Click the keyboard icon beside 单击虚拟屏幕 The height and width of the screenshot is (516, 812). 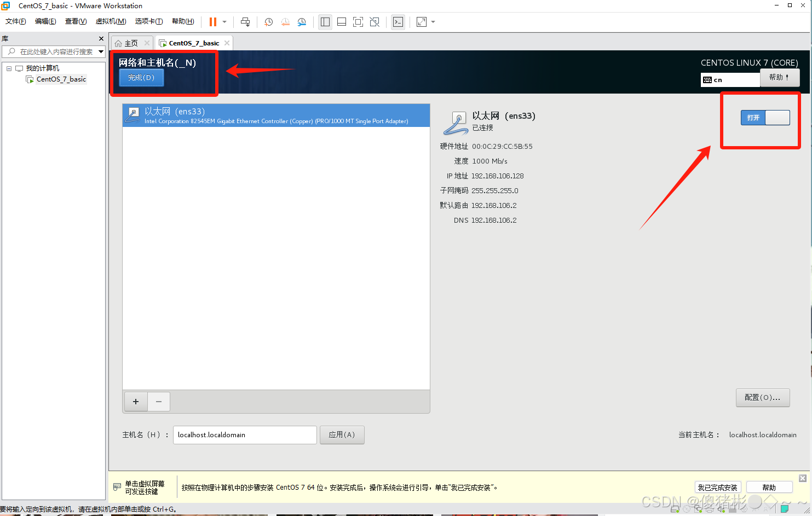point(117,487)
